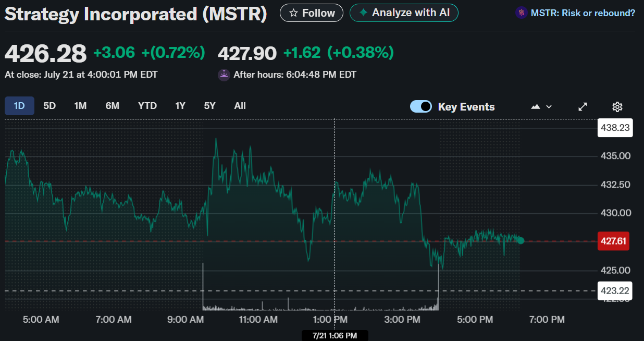Click the 5:00 AM time axis label

[41, 319]
